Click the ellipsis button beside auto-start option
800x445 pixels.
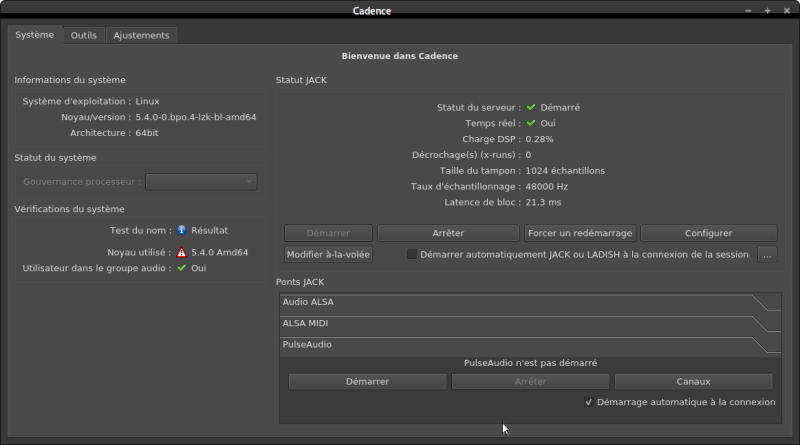pos(767,254)
